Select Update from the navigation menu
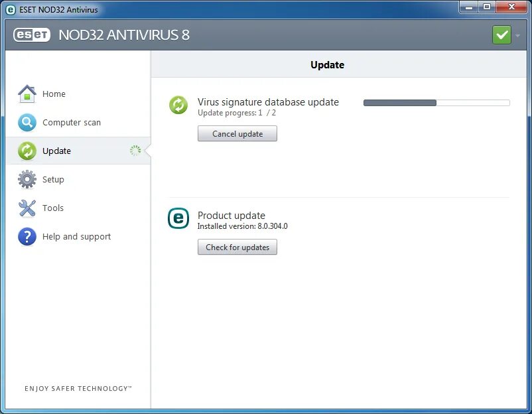Image resolution: width=532 pixels, height=414 pixels. 56,151
